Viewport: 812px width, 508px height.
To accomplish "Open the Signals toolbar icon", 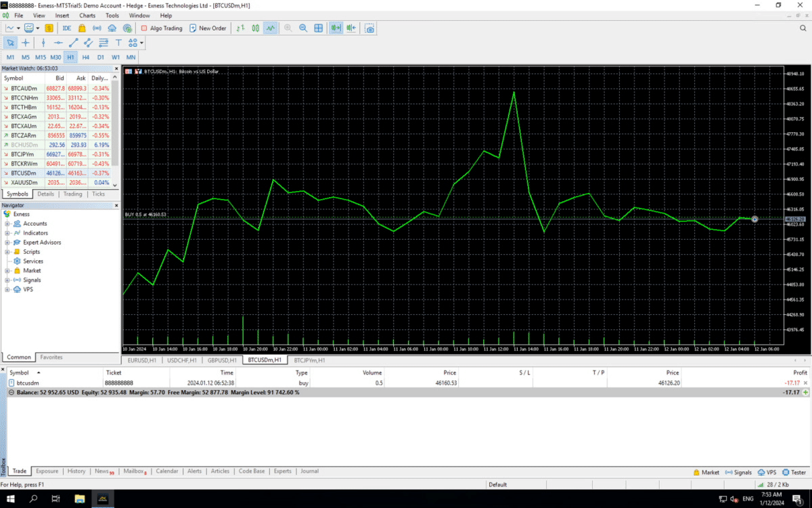I will click(x=97, y=28).
